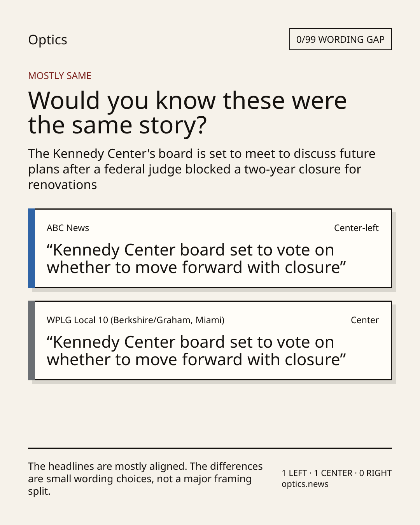
Task: Click the Kennedy Center summary paragraph
Action: (x=201, y=169)
